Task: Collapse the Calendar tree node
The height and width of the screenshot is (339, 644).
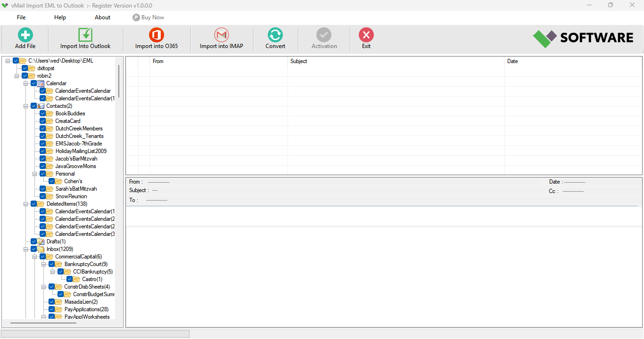Action: pyautogui.click(x=26, y=83)
